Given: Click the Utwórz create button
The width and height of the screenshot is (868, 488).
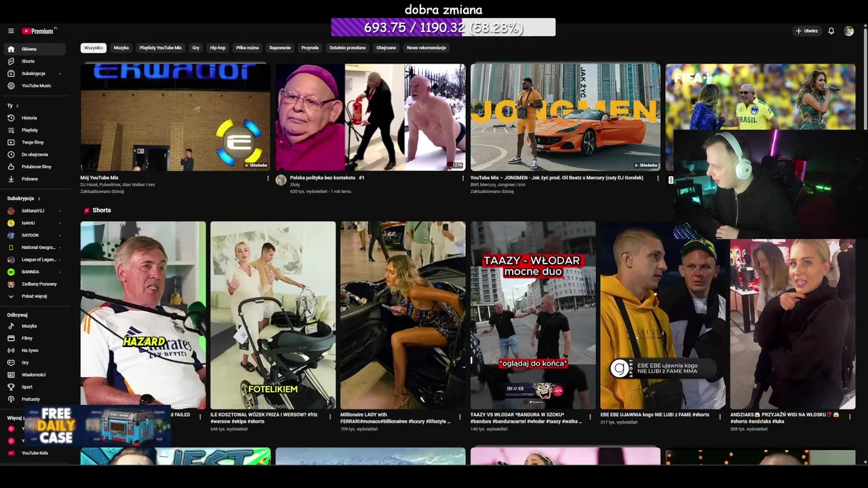Looking at the screenshot, I should [807, 31].
